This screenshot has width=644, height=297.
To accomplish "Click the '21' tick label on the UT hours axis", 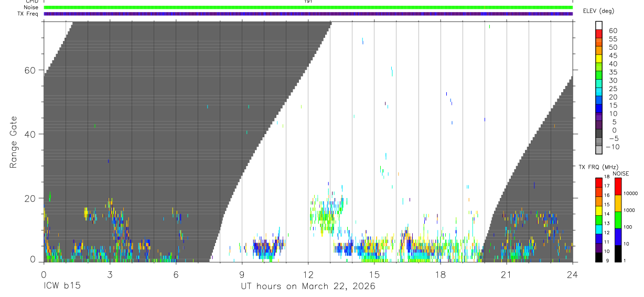I will click(x=506, y=274).
